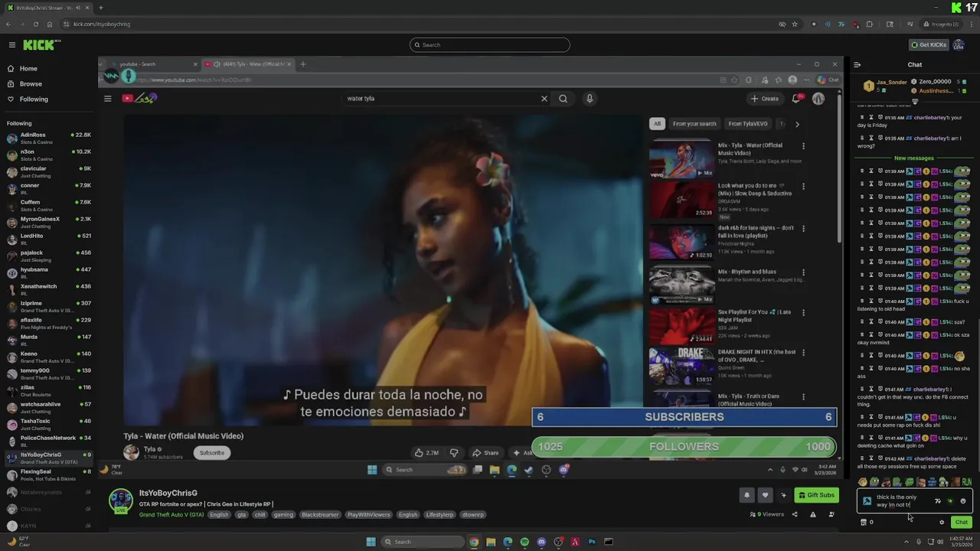Click the Gift Subs button
The width and height of the screenshot is (980, 551).
(817, 495)
